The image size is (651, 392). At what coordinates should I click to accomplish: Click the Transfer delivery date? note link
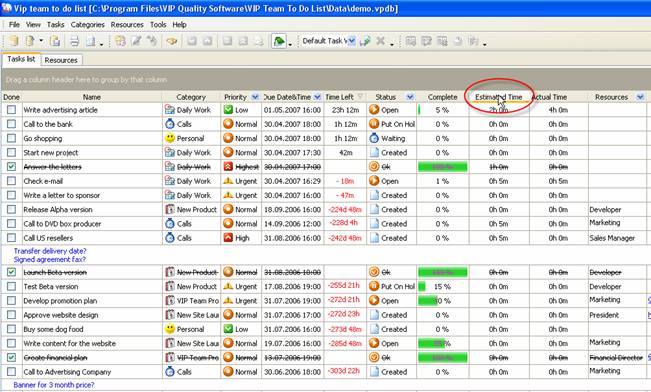(50, 251)
